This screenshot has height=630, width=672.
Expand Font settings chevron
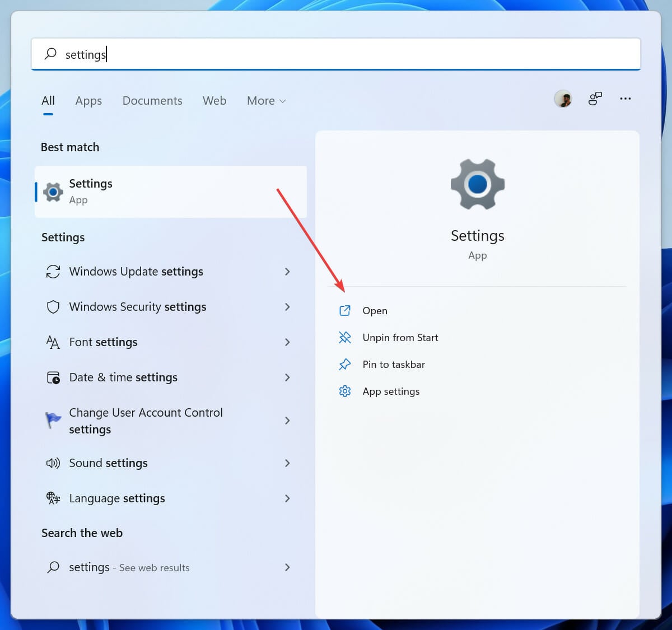click(x=287, y=342)
